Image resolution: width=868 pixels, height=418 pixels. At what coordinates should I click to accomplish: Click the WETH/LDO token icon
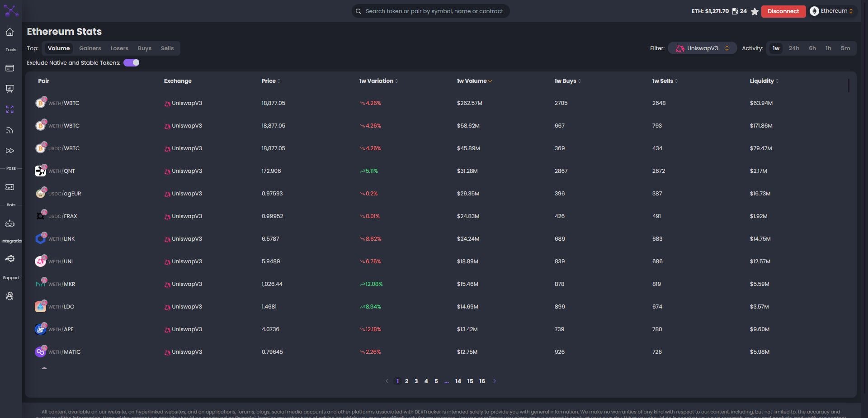41,306
